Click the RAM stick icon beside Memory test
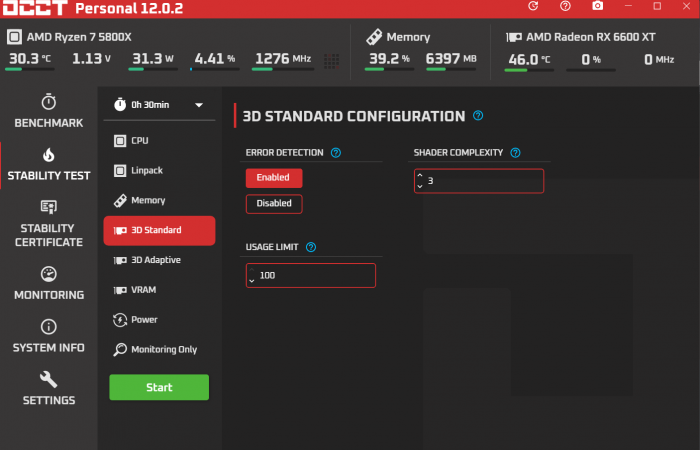The width and height of the screenshot is (700, 450). 120,201
